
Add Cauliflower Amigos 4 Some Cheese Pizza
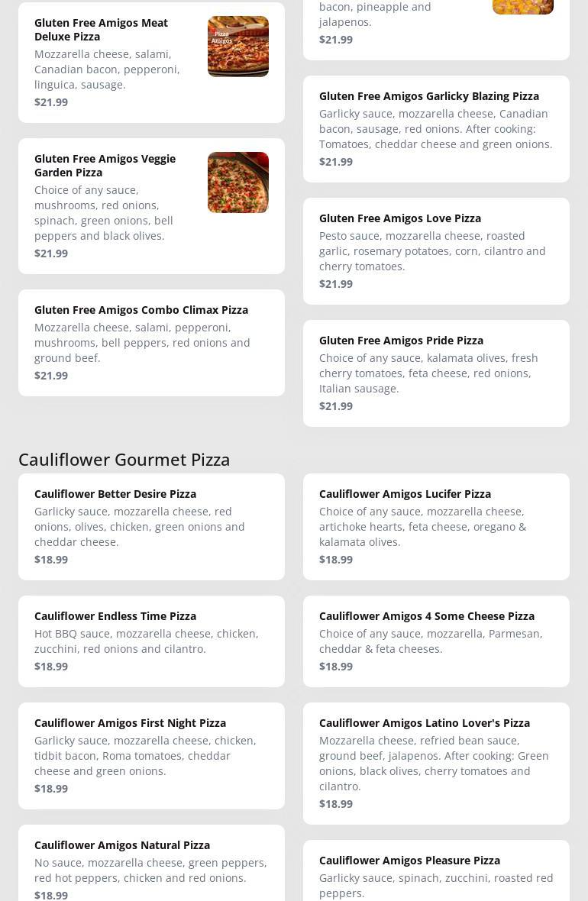click(x=427, y=616)
